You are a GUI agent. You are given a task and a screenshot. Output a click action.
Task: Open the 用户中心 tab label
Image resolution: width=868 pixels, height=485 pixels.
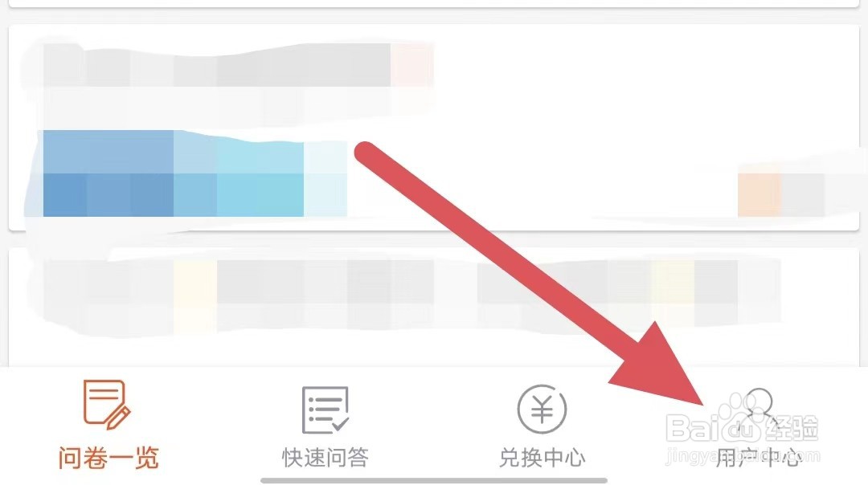pos(759,458)
